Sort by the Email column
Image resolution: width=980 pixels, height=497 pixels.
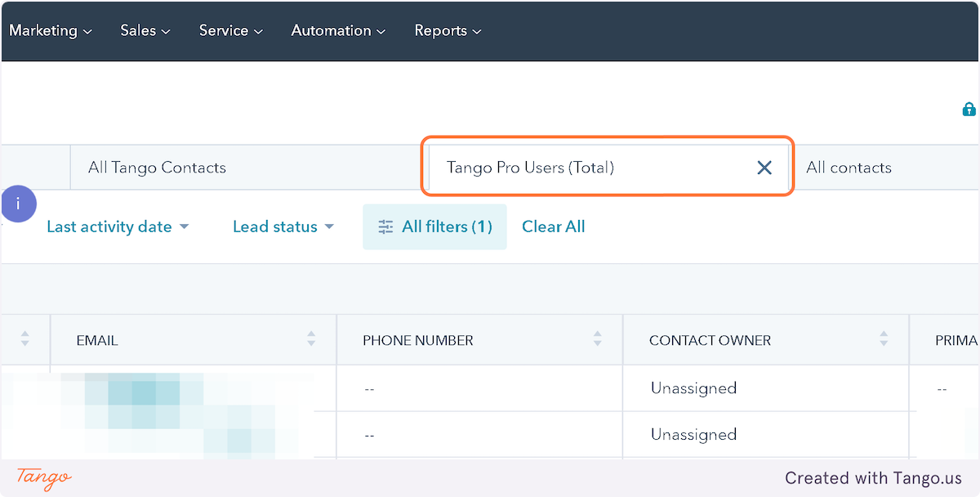point(311,338)
